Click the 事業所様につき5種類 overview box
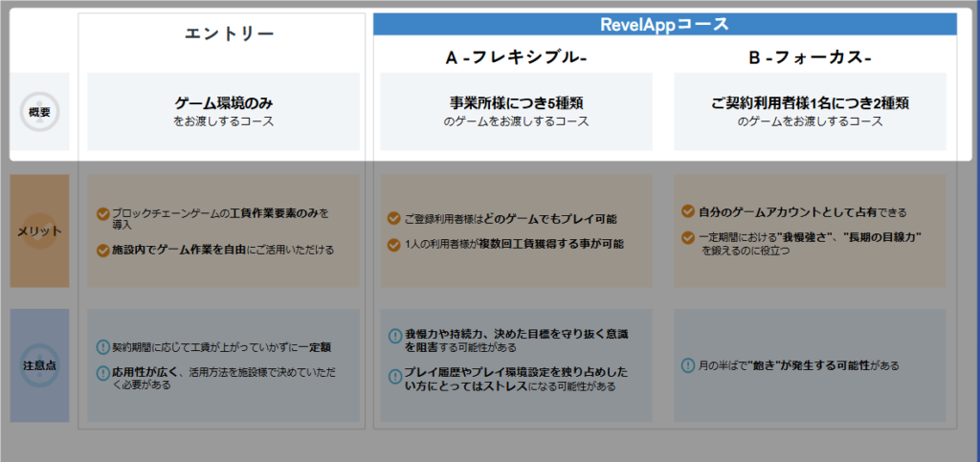This screenshot has height=462, width=980. 516,111
